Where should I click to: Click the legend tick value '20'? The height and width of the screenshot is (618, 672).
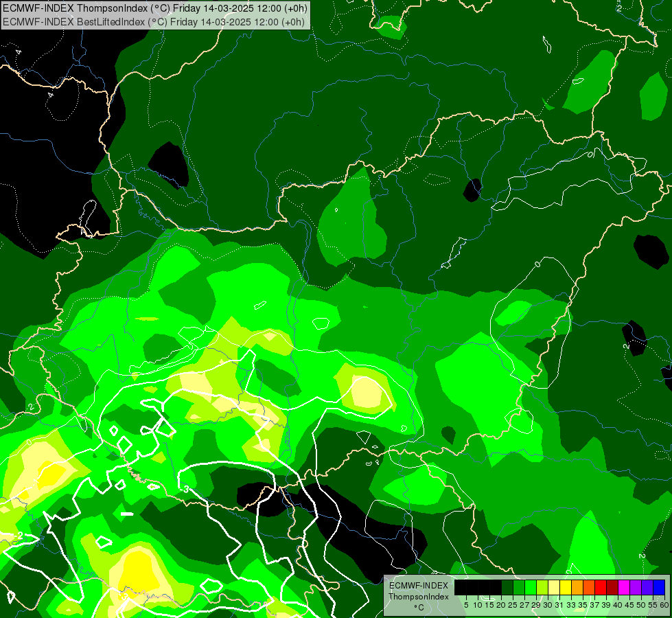(x=501, y=605)
